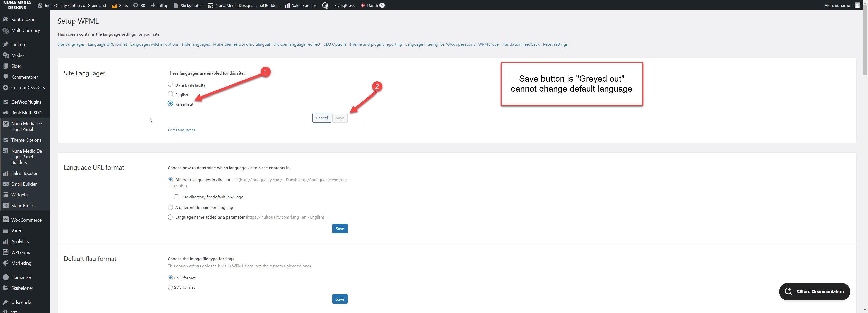The width and height of the screenshot is (868, 313).
Task: Click the Sider pages icon
Action: point(6,66)
